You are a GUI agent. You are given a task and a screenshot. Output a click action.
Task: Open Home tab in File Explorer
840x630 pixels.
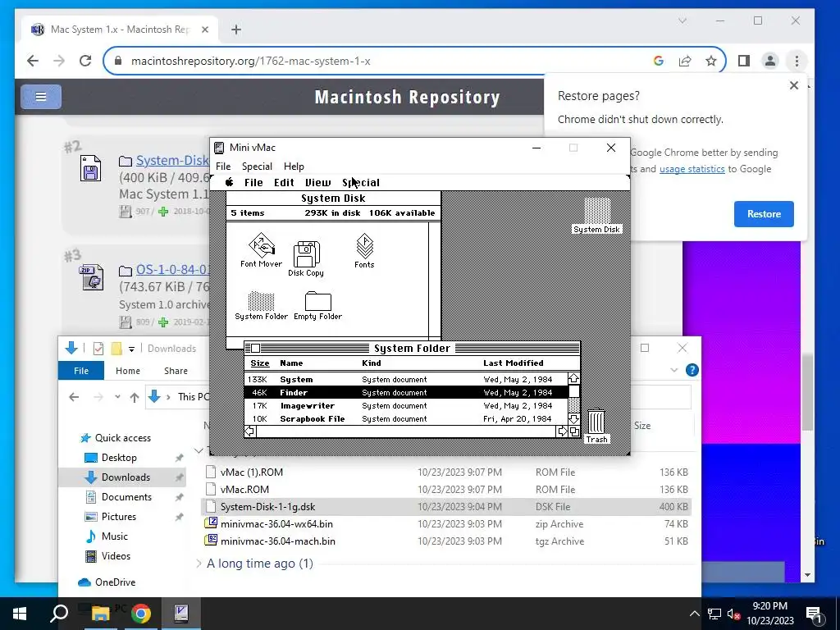coord(127,371)
